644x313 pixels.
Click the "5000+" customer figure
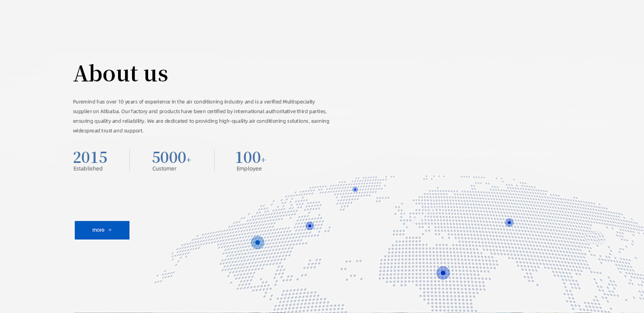[171, 158]
